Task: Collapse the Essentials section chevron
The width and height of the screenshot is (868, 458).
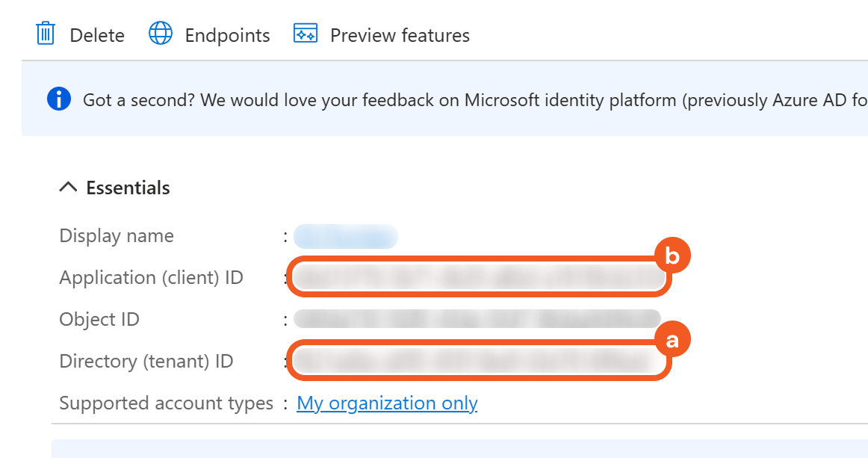Action: pyautogui.click(x=68, y=188)
